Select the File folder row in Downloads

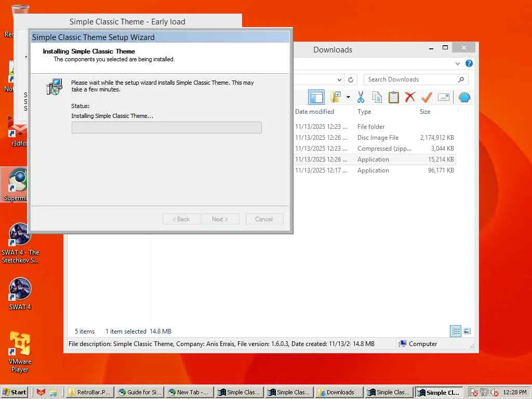point(375,127)
